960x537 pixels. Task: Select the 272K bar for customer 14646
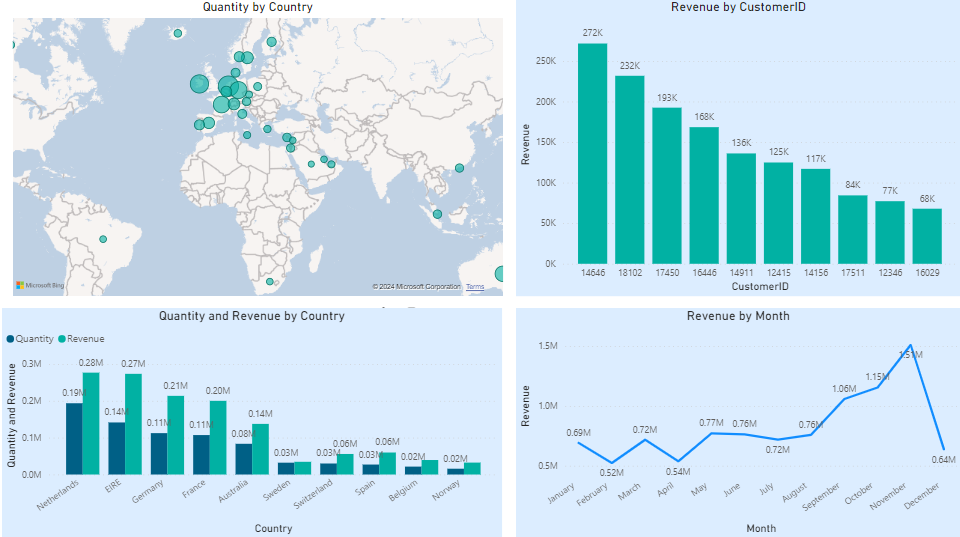(592, 153)
